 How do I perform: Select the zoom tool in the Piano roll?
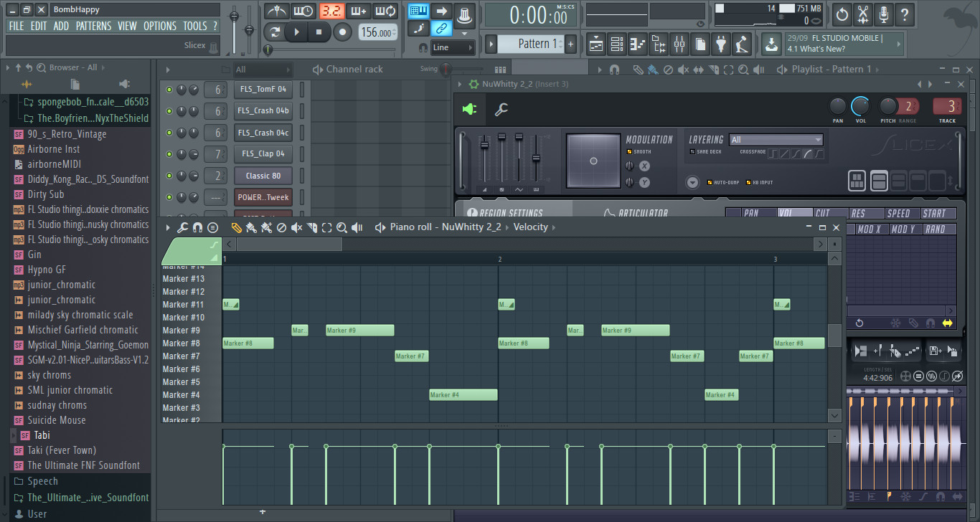(x=343, y=227)
